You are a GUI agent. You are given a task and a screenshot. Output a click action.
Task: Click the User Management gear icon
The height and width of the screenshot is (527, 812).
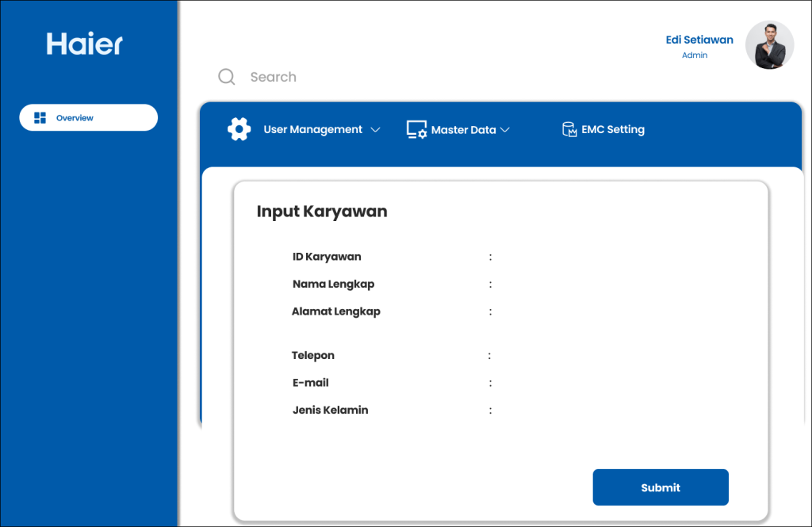[x=239, y=129]
